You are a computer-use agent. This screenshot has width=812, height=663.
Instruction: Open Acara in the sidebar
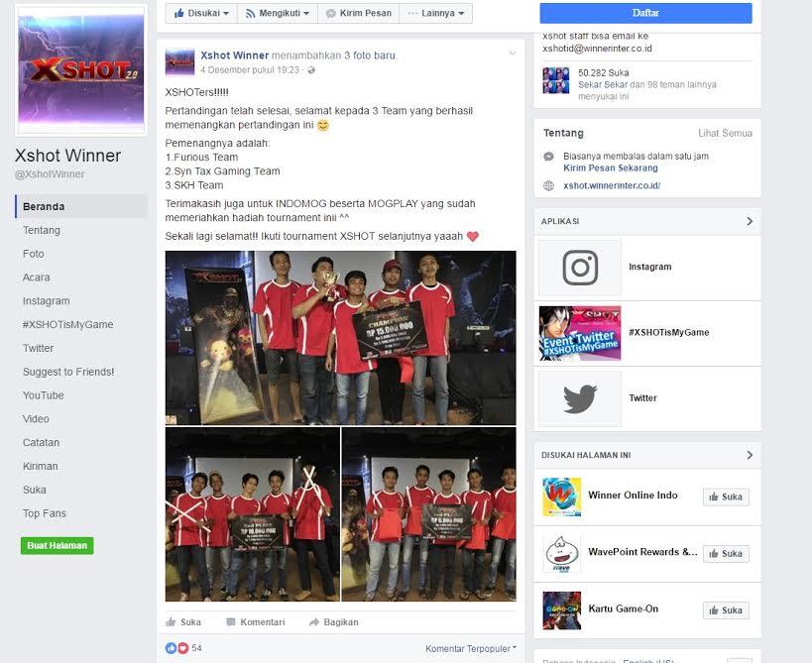[x=37, y=277]
